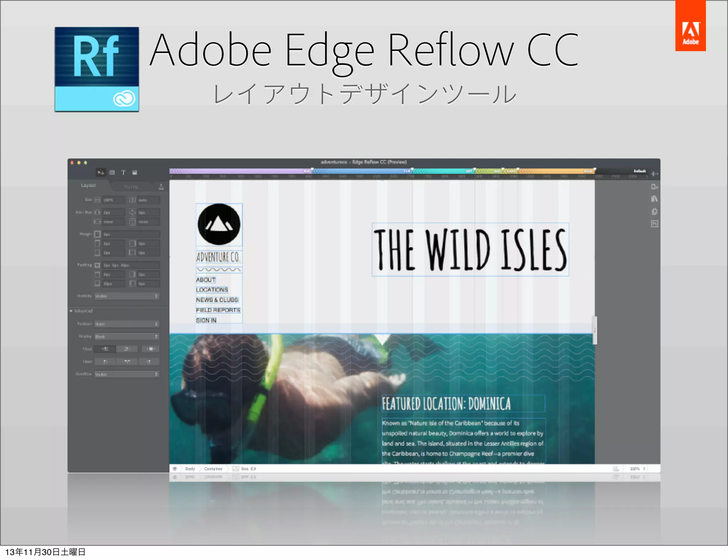The image size is (728, 560).
Task: Select Box in the breadcrumb
Action: point(245,469)
